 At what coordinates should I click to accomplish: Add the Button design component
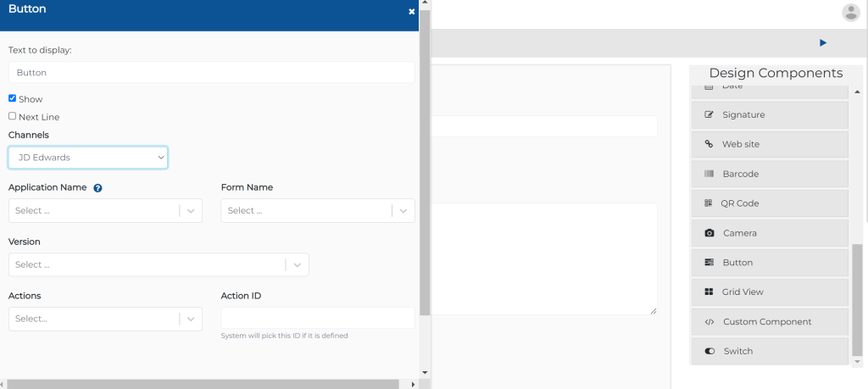(x=770, y=262)
